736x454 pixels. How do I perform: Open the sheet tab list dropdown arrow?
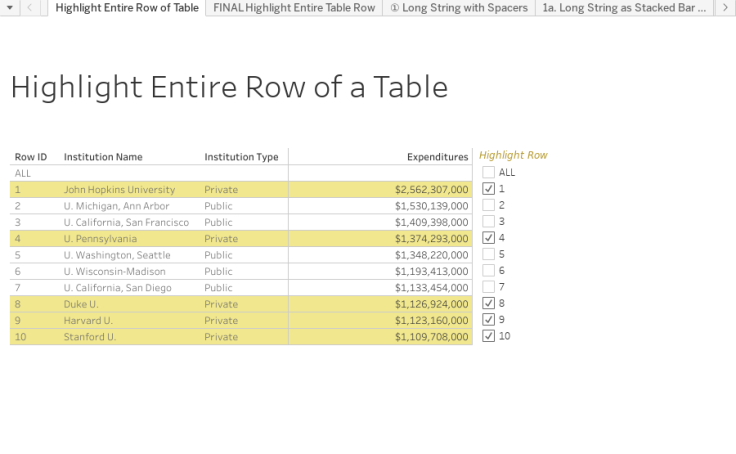[11, 8]
